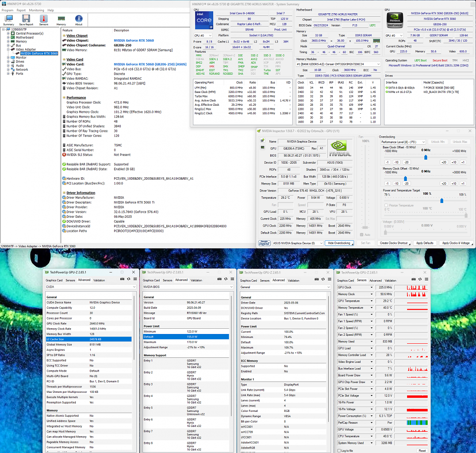Click the large NVIDIA logo in NVIDIA Inspector
Viewport: 476px width, 453px height.
click(340, 148)
